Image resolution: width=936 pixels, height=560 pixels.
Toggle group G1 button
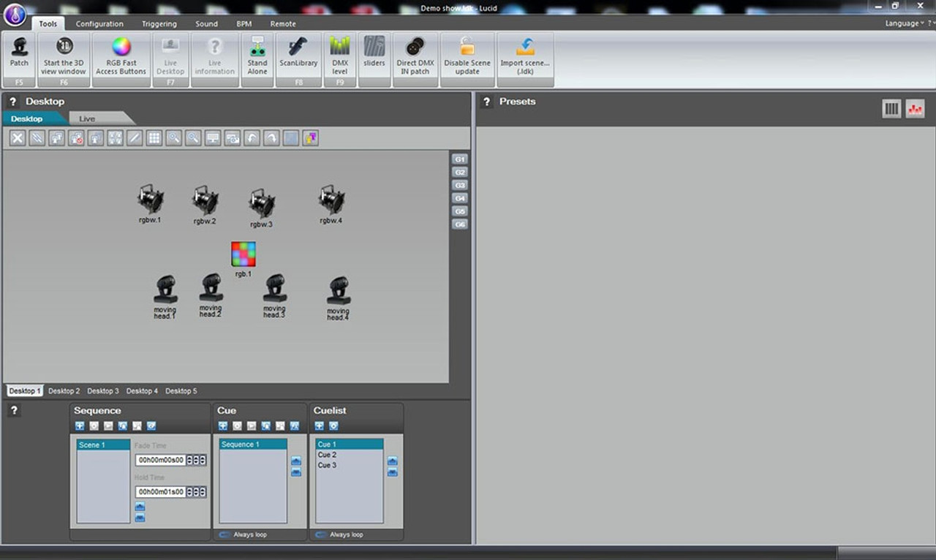tap(459, 159)
